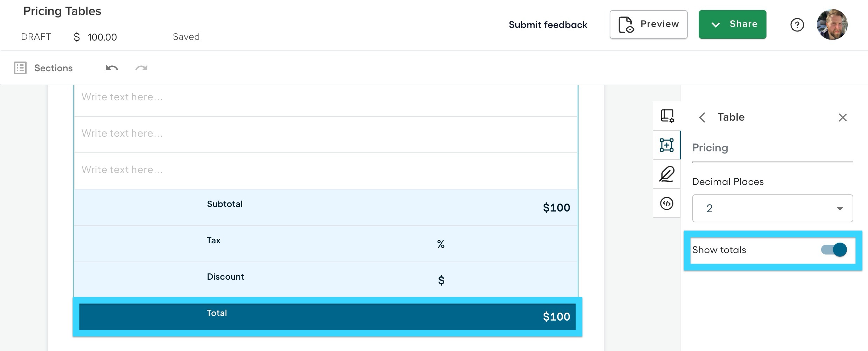Open the signature pen sidebar icon

(667, 174)
